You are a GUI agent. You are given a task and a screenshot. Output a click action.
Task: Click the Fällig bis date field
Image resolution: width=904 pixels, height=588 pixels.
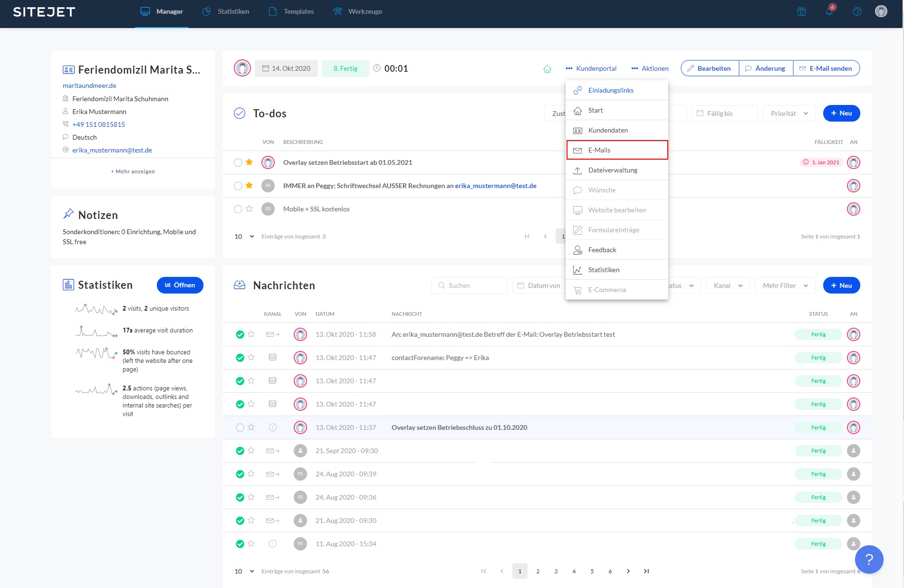pyautogui.click(x=725, y=114)
